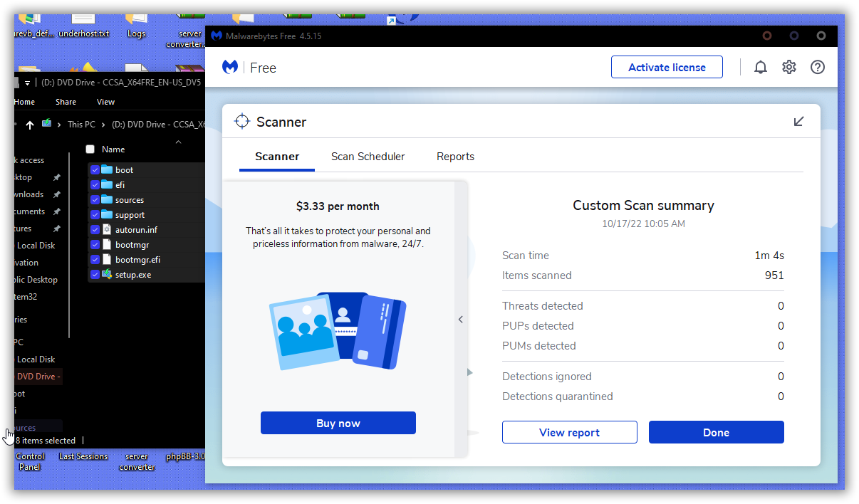The width and height of the screenshot is (859, 504).
Task: Open the View ribbon tab in Explorer
Action: pos(106,102)
